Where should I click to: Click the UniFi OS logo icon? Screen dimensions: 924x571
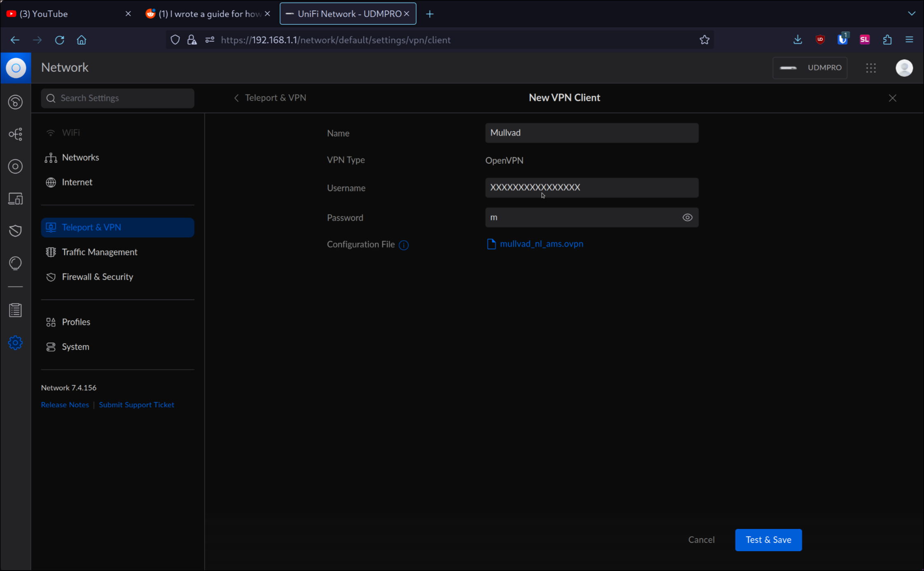(16, 68)
